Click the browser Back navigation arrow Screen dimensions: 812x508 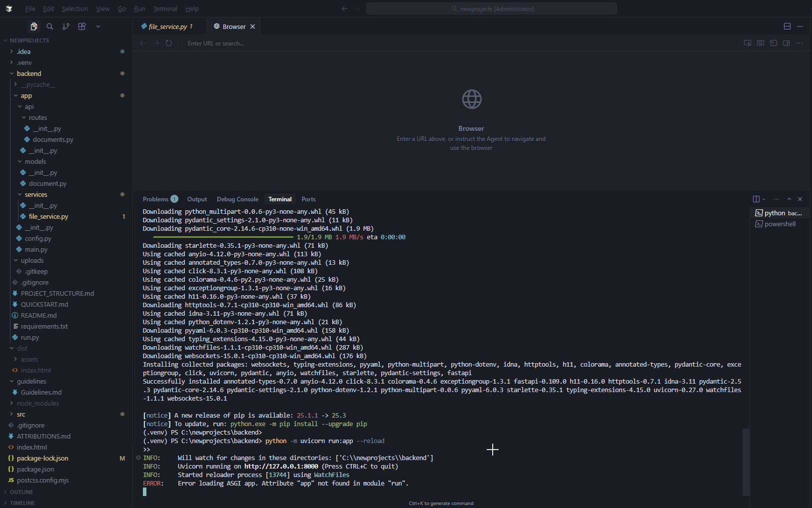tap(143, 43)
